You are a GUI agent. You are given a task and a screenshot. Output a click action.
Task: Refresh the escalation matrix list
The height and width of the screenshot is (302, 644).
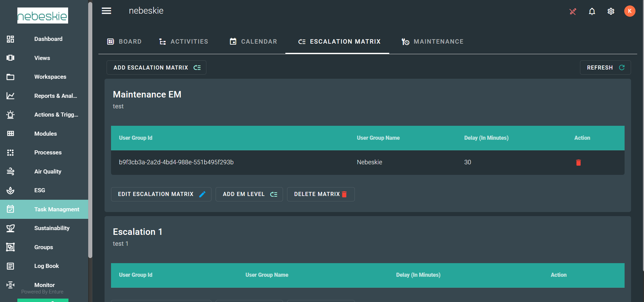(x=605, y=67)
